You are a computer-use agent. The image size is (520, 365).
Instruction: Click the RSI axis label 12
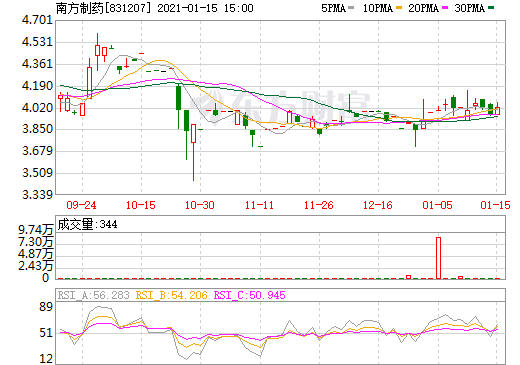46,359
